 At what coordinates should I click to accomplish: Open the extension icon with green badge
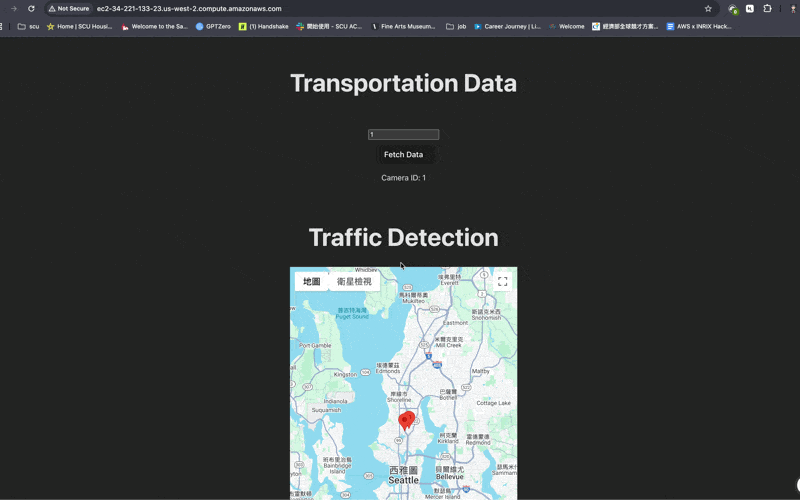click(733, 9)
